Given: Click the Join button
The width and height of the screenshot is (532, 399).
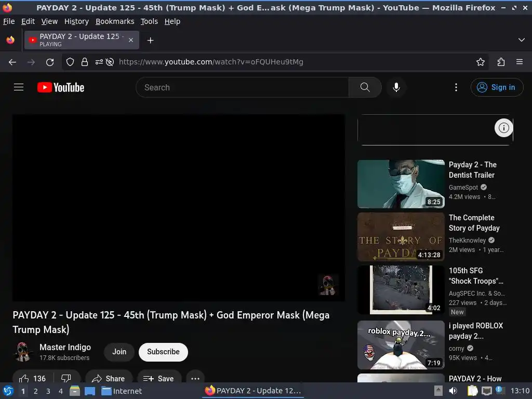Looking at the screenshot, I should point(119,352).
